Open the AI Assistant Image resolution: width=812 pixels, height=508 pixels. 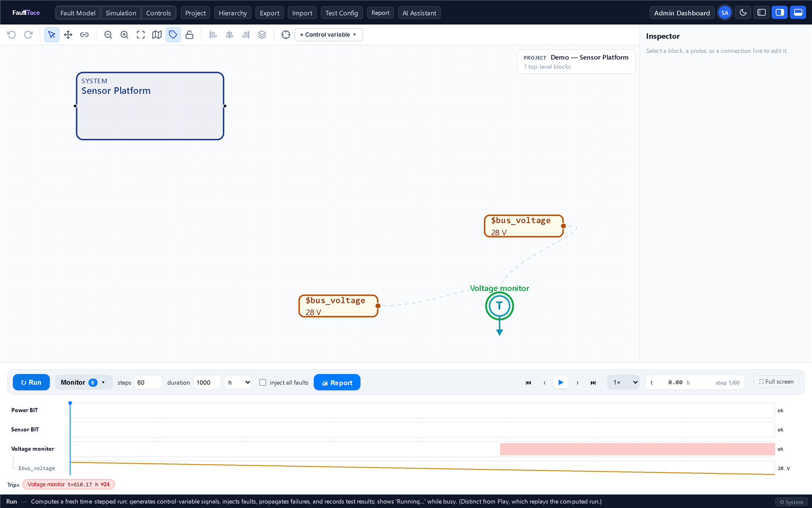(419, 13)
